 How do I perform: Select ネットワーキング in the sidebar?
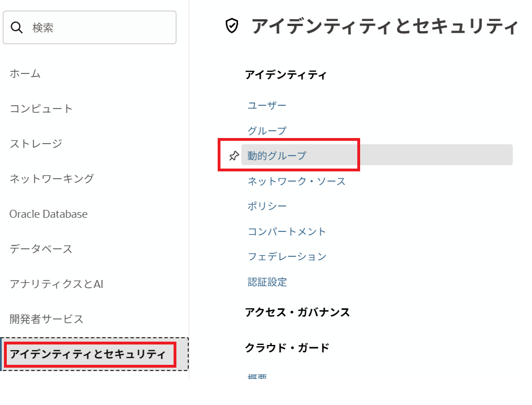[x=51, y=179]
